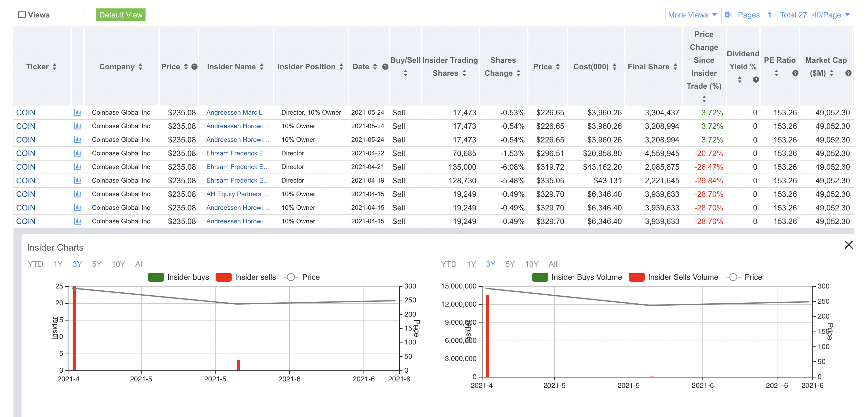Toggle Insider Buys Volume legend series
This screenshot has height=417, width=868.
pyautogui.click(x=577, y=277)
